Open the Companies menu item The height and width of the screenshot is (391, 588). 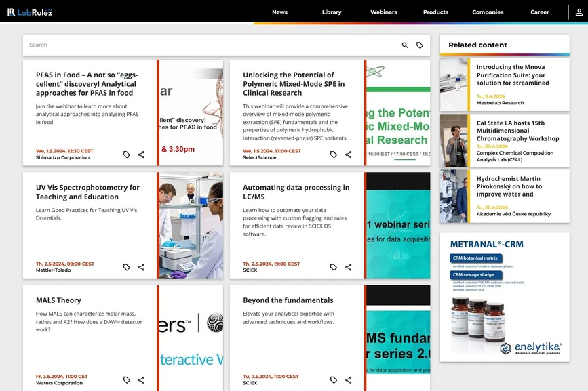487,12
